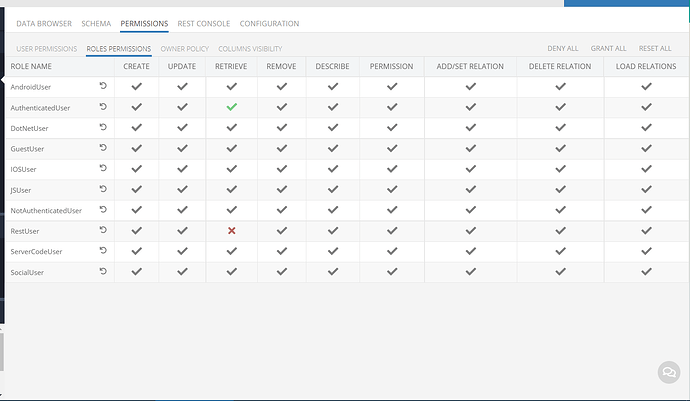Click the Deny All button
690x401 pixels.
(563, 48)
